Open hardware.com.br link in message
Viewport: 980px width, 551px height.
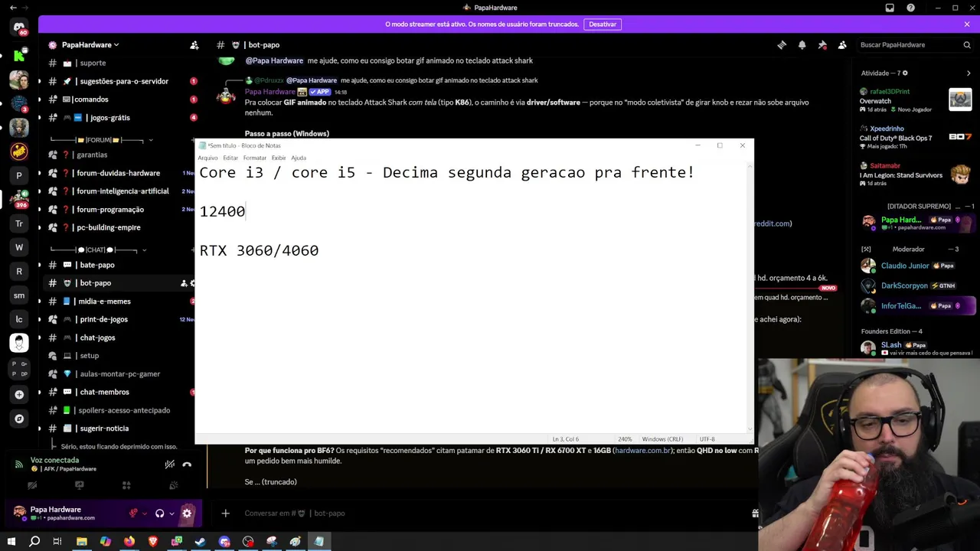[643, 451]
